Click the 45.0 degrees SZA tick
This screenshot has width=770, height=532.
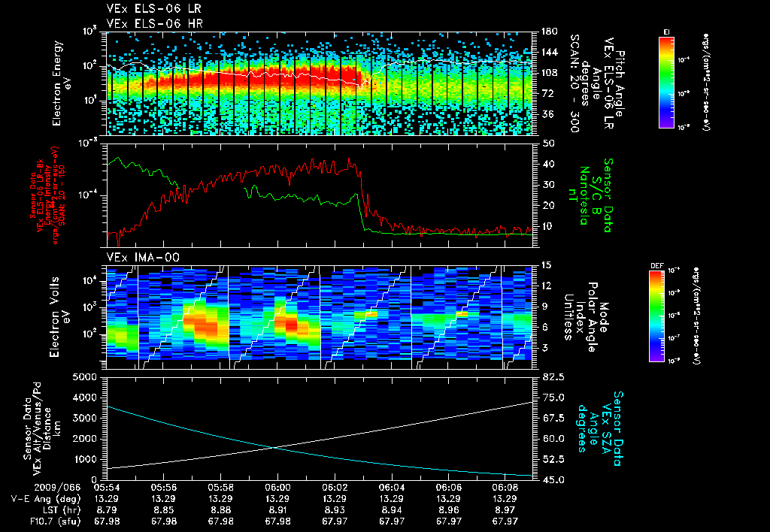coord(553,480)
